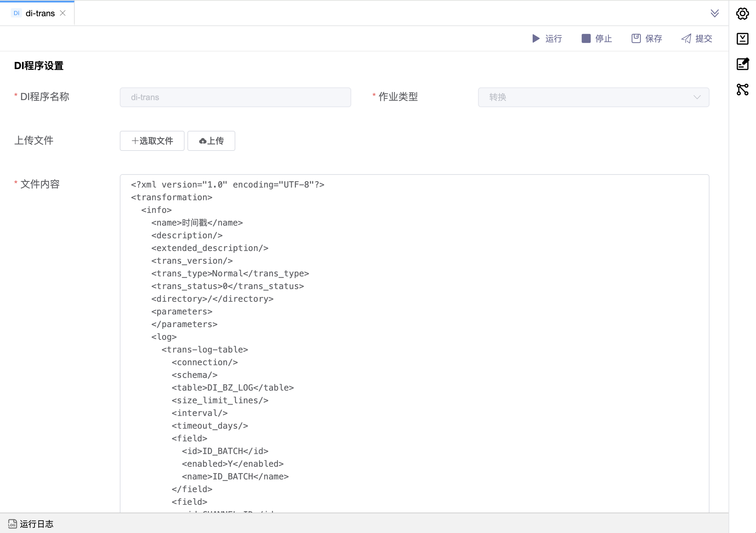Click the 作业类型 dropdown arrow
Screen dimensions: 756x533
696,97
